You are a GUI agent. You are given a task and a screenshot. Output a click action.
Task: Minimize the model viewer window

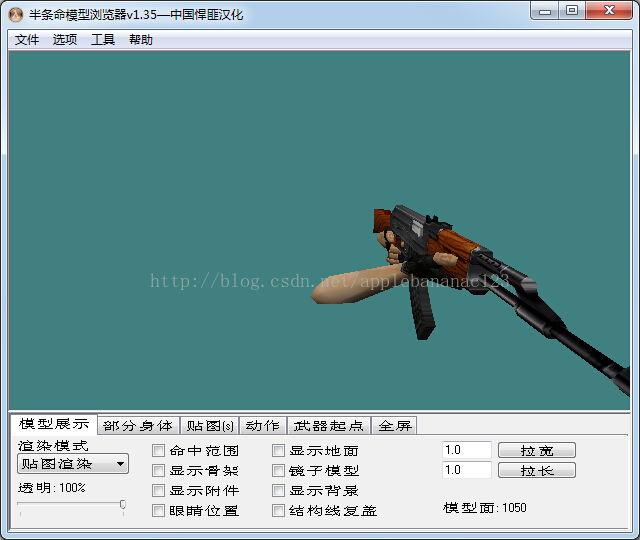[x=545, y=11]
